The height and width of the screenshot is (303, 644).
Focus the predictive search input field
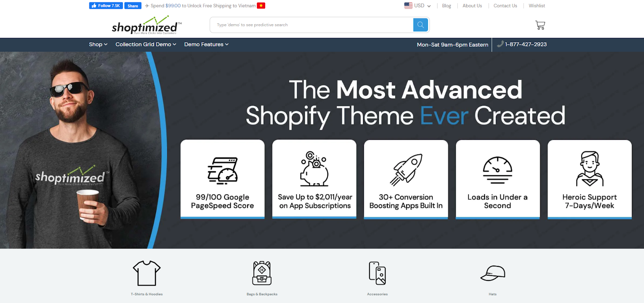click(312, 25)
